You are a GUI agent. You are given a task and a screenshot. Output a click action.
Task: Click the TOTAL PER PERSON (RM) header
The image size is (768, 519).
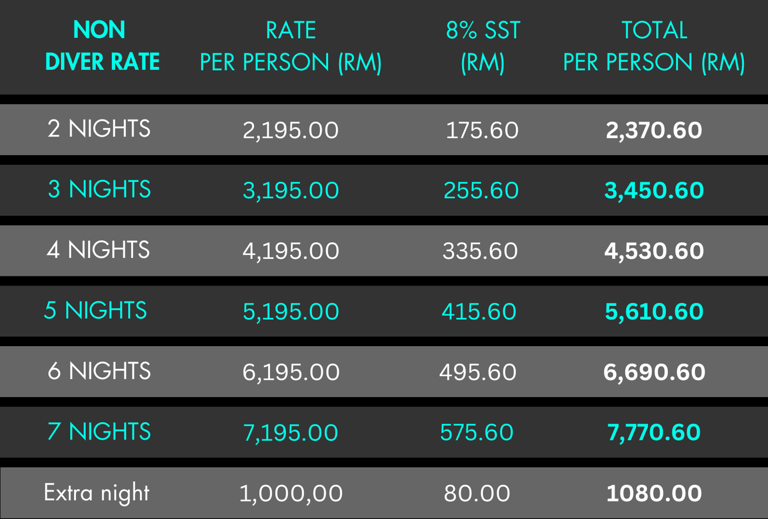pyautogui.click(x=654, y=46)
